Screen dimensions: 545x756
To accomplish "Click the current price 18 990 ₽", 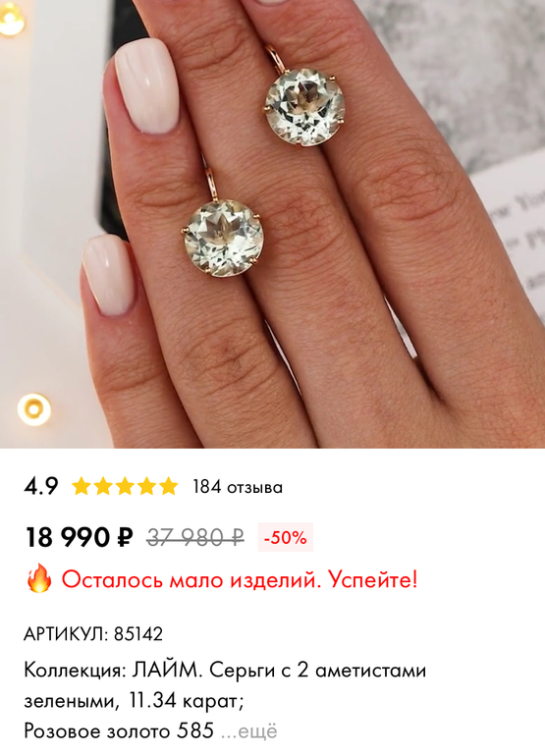I will (x=79, y=537).
